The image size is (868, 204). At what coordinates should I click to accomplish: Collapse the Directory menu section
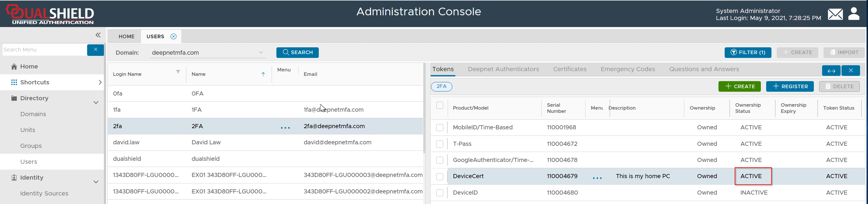(96, 102)
